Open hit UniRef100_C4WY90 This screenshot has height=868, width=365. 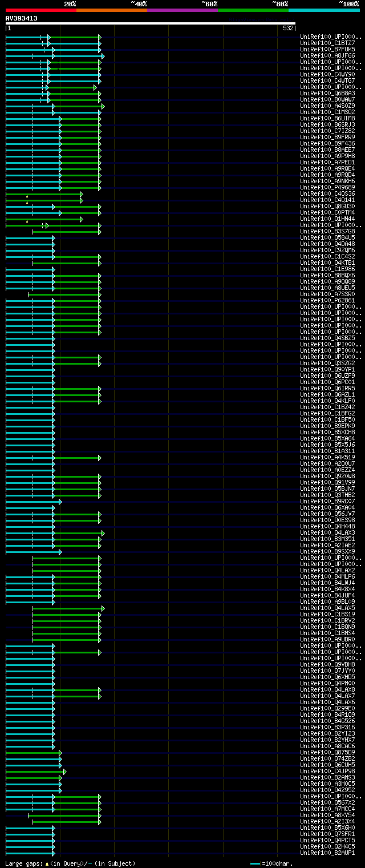pos(328,74)
